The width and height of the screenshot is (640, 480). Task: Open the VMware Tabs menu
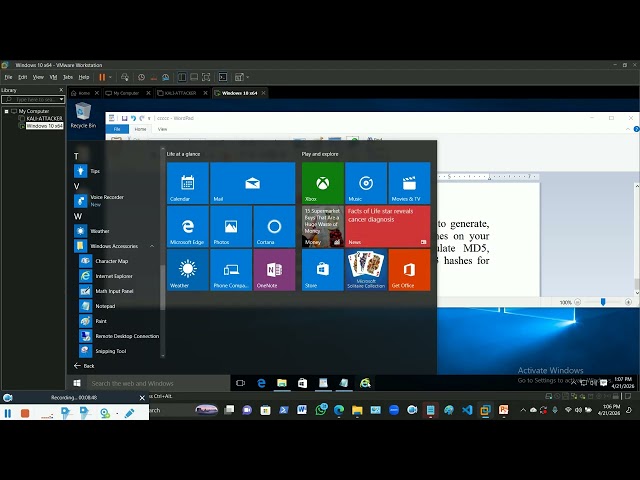68,77
